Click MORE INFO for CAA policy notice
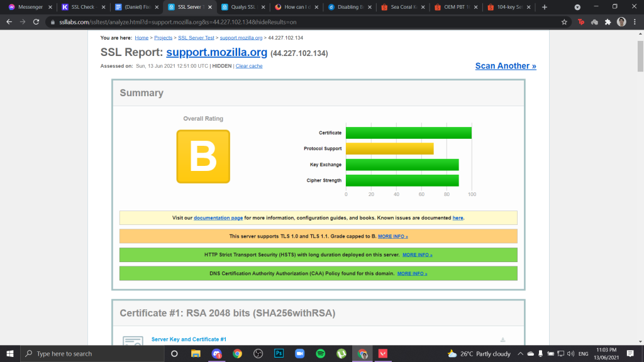 click(412, 273)
